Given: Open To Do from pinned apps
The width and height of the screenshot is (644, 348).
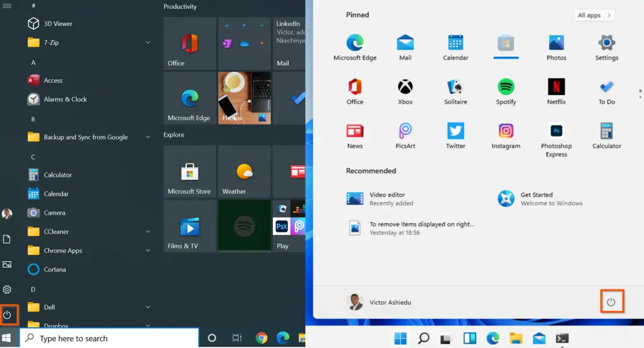Looking at the screenshot, I should point(607,92).
